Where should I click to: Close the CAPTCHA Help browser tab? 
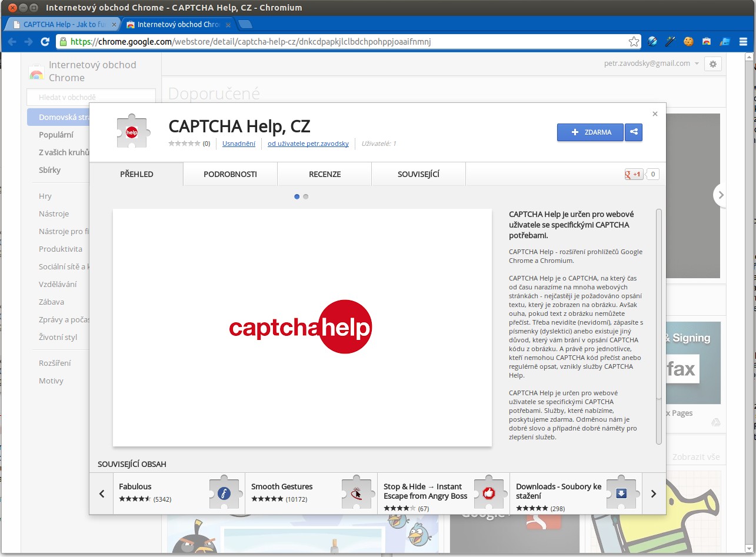point(114,25)
